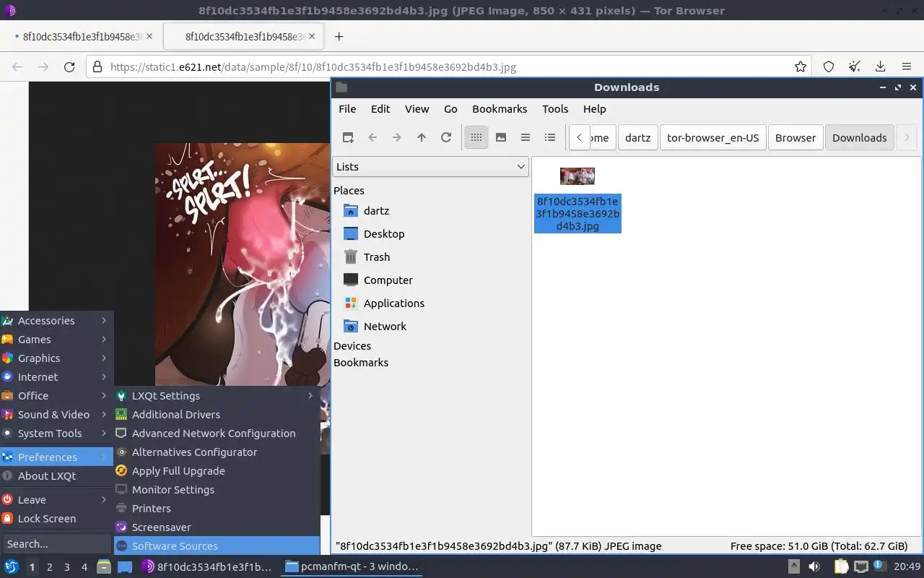Open the Lists side pane dropdown

pos(430,166)
